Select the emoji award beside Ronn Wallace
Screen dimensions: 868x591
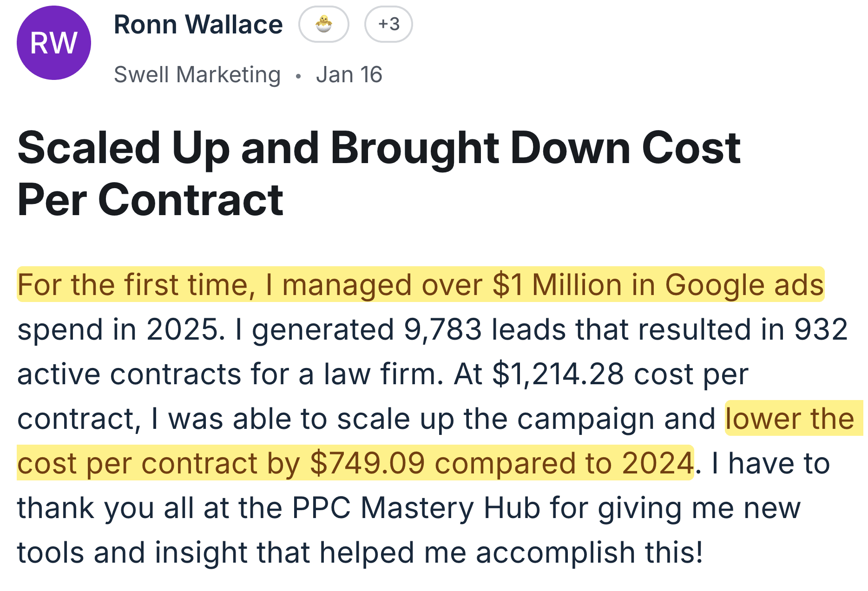tap(324, 25)
